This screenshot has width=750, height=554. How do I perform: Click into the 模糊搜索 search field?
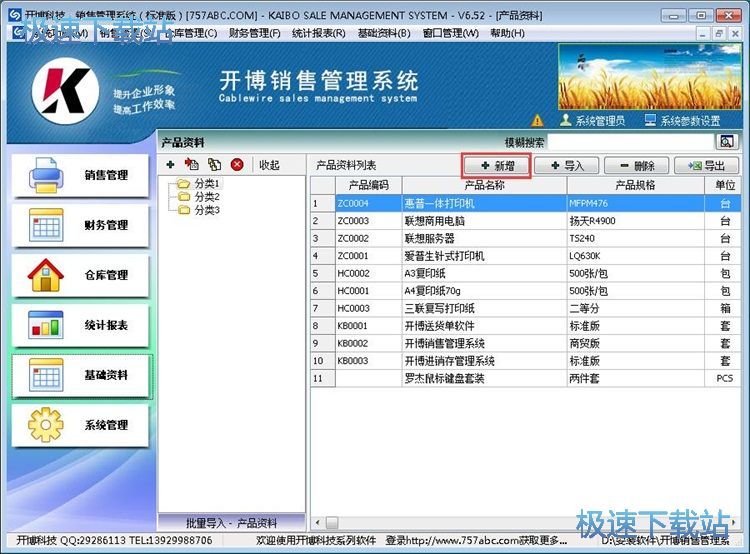pos(630,142)
